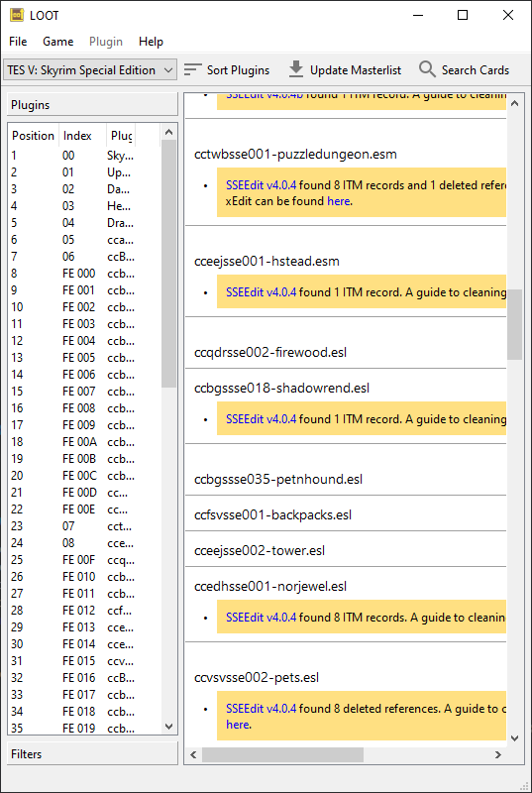Open SSEEdit v4.0.4 link under ccedhsse001-norjewel.esl
The image size is (532, 793).
(x=262, y=617)
